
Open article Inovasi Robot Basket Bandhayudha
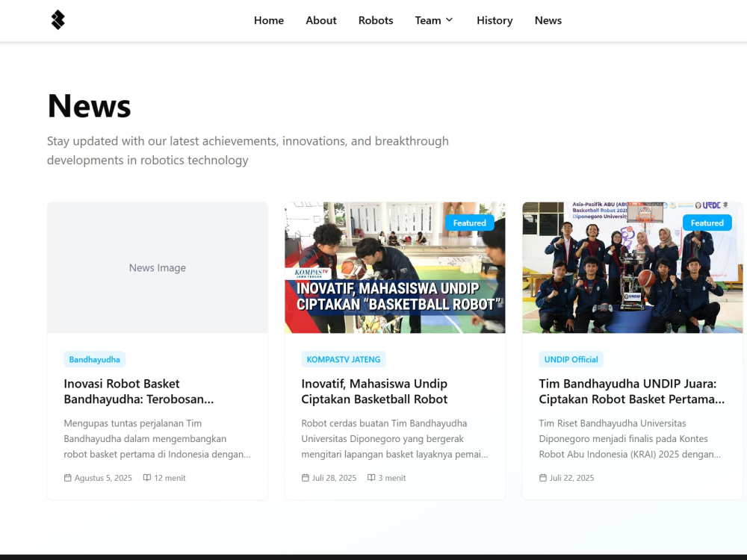139,391
